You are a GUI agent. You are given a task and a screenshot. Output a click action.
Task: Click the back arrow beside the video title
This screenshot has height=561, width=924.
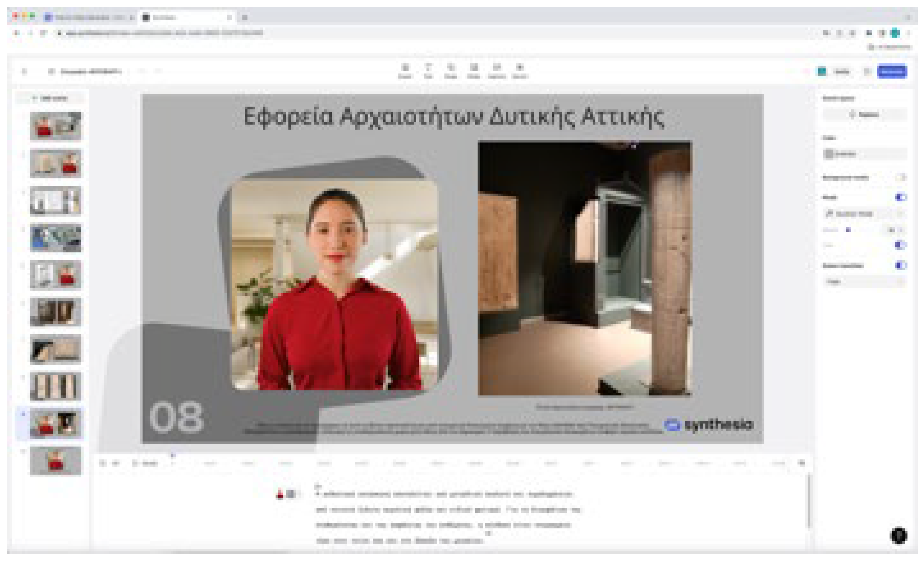[x=25, y=71]
